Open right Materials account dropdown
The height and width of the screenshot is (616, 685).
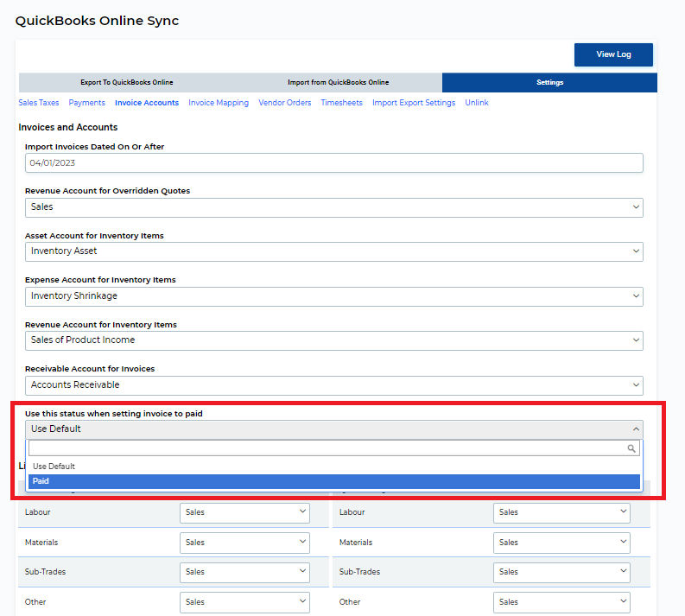pos(561,543)
